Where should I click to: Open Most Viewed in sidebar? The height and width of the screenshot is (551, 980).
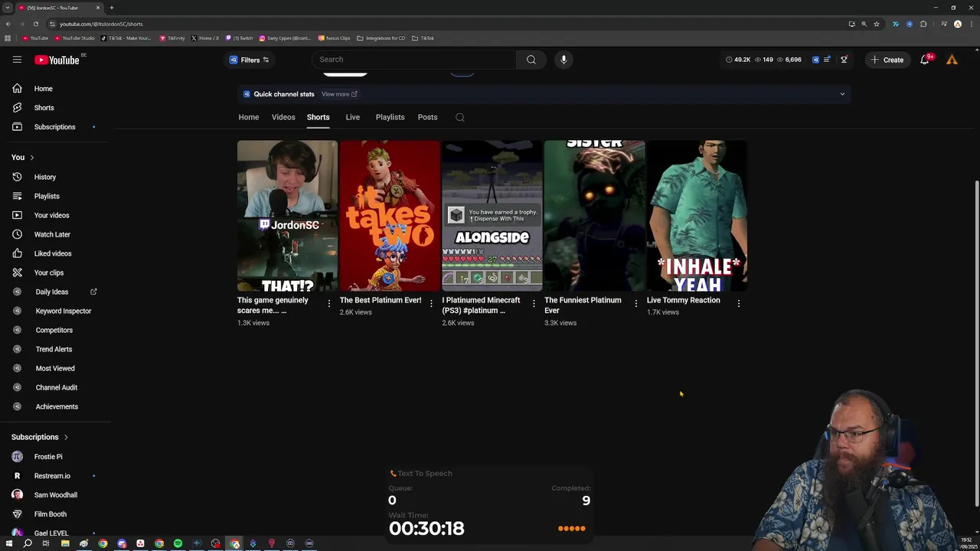55,368
